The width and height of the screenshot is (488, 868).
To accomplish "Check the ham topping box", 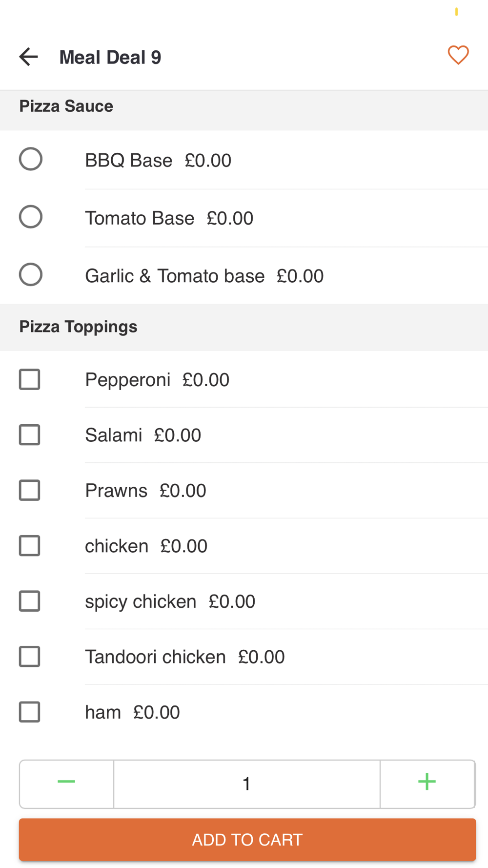I will point(30,712).
